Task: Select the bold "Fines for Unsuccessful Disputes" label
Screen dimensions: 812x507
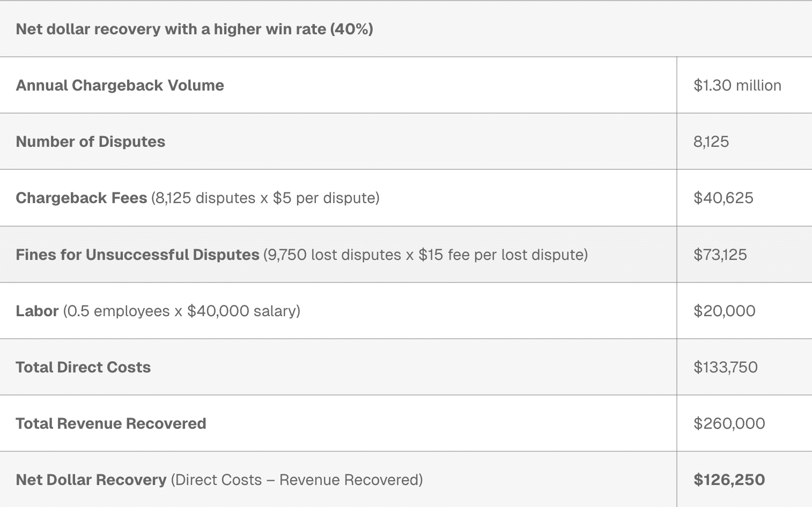Action: [137, 255]
